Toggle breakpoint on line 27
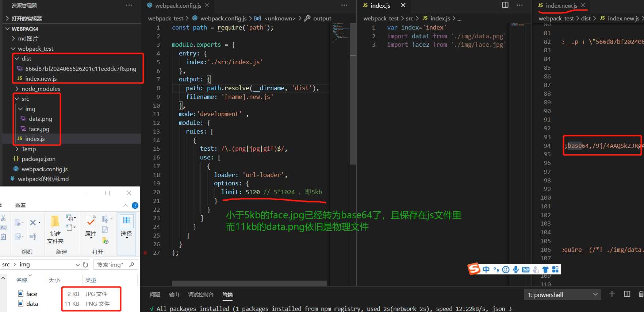Image resolution: width=644 pixels, height=312 pixels. coord(145,253)
